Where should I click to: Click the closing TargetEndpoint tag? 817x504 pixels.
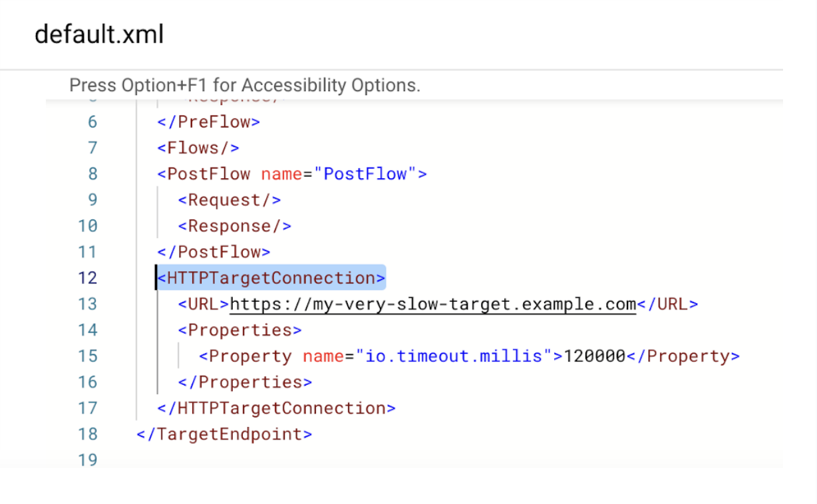pos(224,434)
